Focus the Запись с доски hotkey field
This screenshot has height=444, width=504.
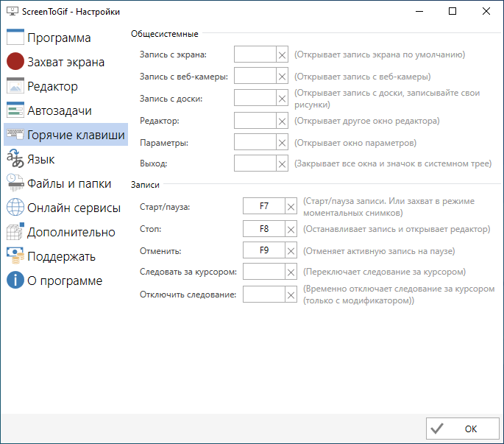coord(255,98)
